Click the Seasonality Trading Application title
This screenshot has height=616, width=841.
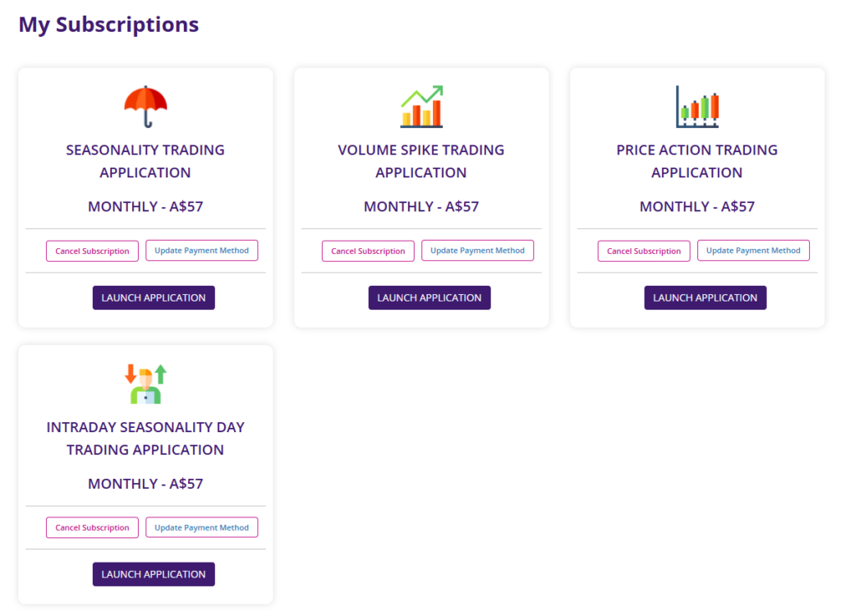tap(145, 161)
